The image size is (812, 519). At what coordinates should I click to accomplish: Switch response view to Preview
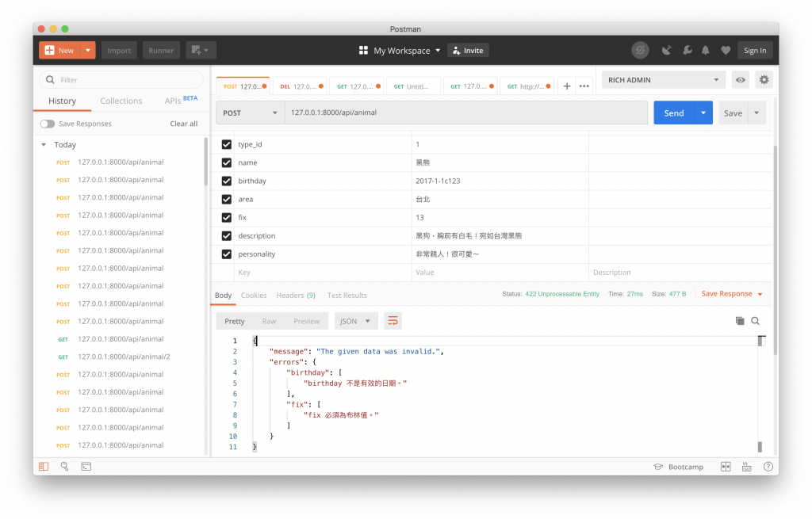point(307,322)
